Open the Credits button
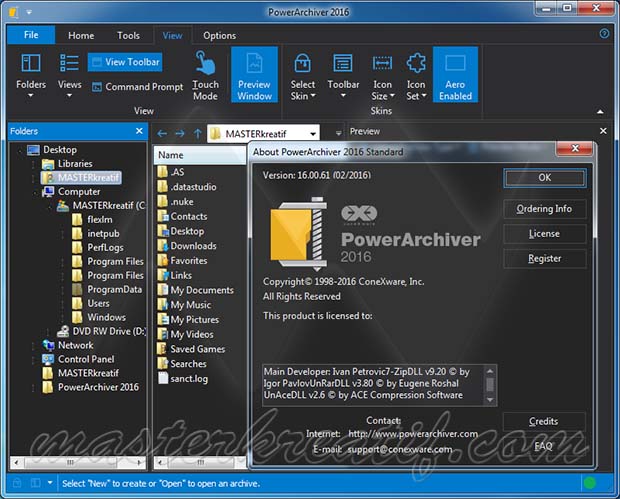Viewport: 620px width, 499px height. [544, 422]
